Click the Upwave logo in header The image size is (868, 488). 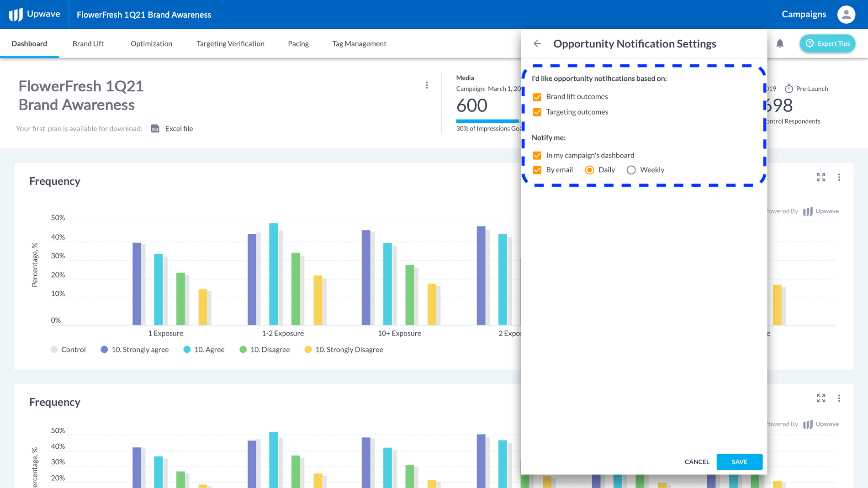click(35, 14)
